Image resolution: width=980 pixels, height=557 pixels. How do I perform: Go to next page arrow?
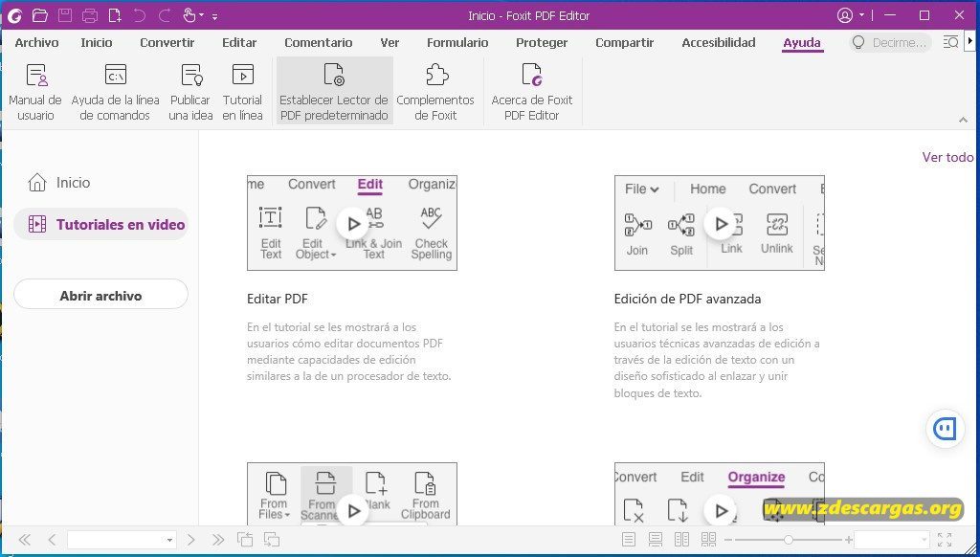click(191, 540)
